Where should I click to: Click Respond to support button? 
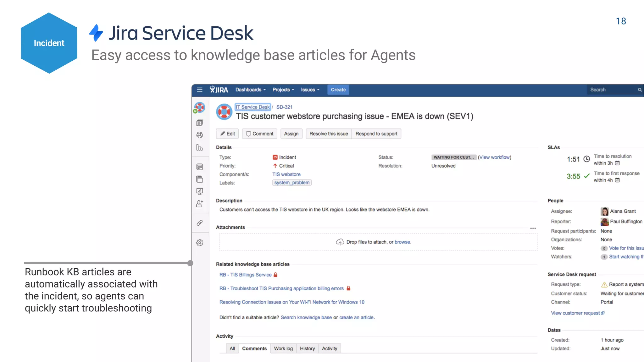coord(376,134)
